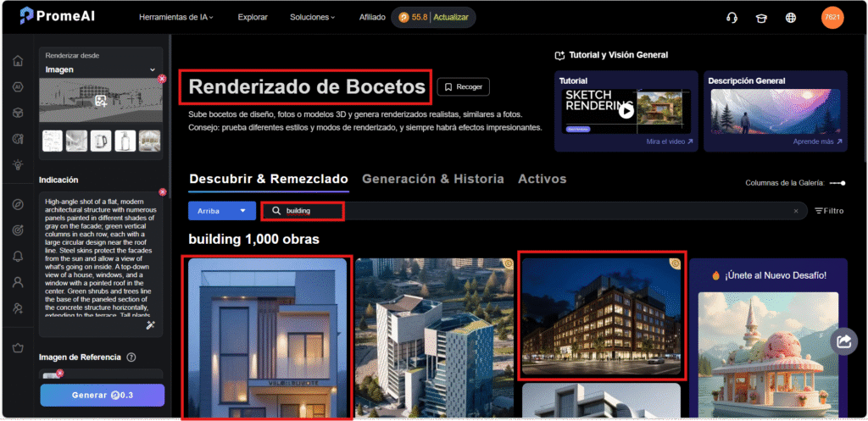Image resolution: width=868 pixels, height=421 pixels.
Task: Click the help icon beside Imagen de Referencia
Action: (x=131, y=357)
